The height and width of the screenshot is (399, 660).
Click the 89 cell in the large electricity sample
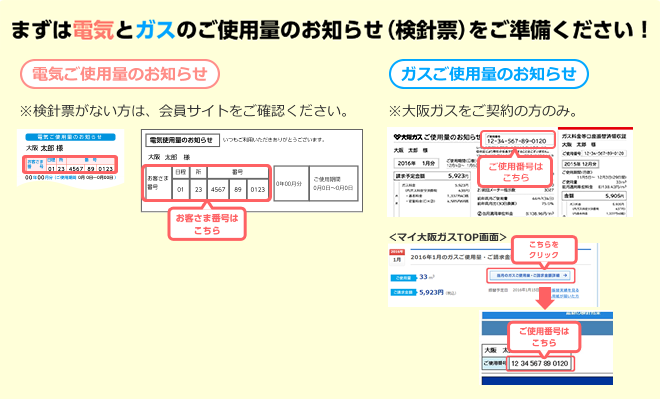click(x=238, y=189)
